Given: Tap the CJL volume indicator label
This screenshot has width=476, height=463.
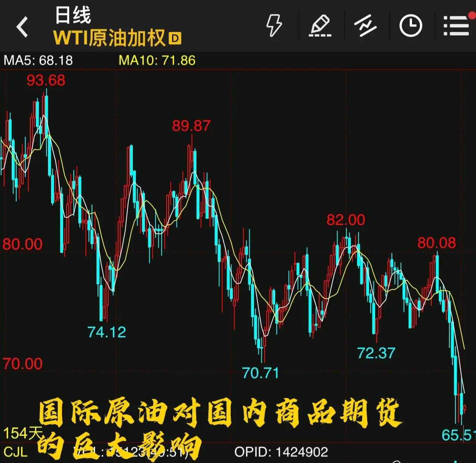Looking at the screenshot, I should pos(16,452).
